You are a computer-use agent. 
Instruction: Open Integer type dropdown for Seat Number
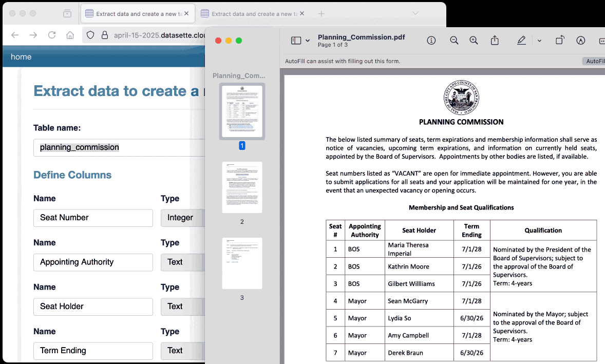pyautogui.click(x=183, y=218)
